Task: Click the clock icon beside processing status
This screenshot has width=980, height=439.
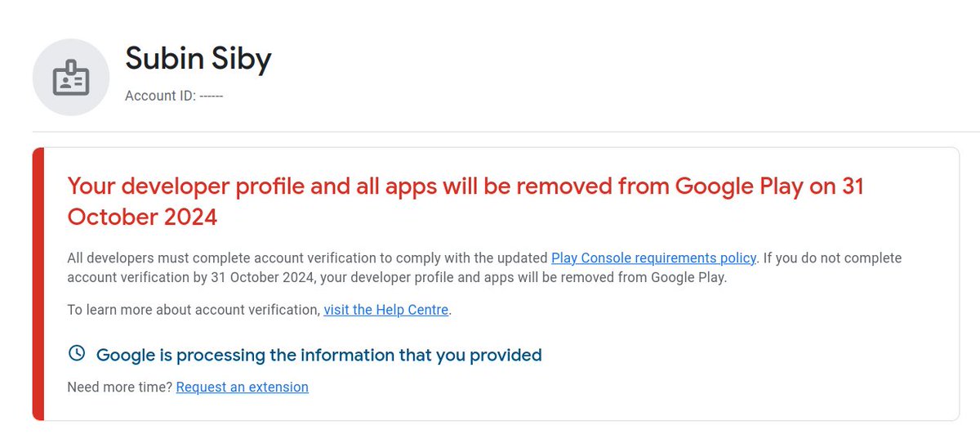Action: (x=77, y=353)
